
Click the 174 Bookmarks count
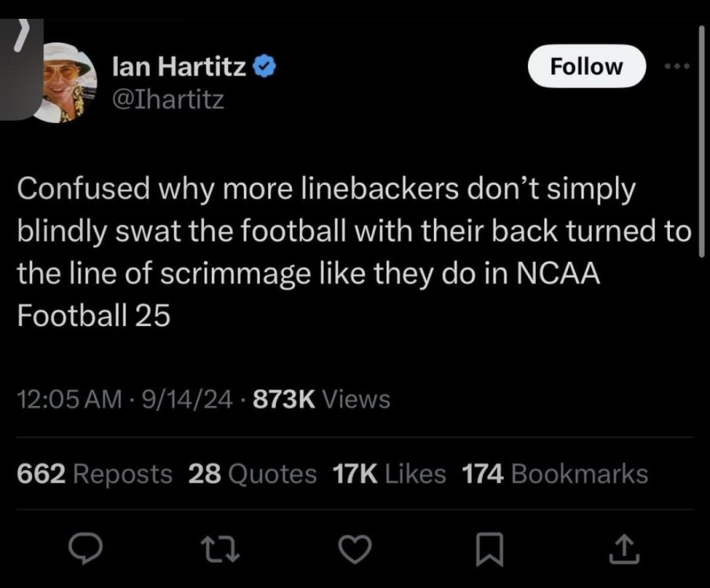tap(555, 474)
